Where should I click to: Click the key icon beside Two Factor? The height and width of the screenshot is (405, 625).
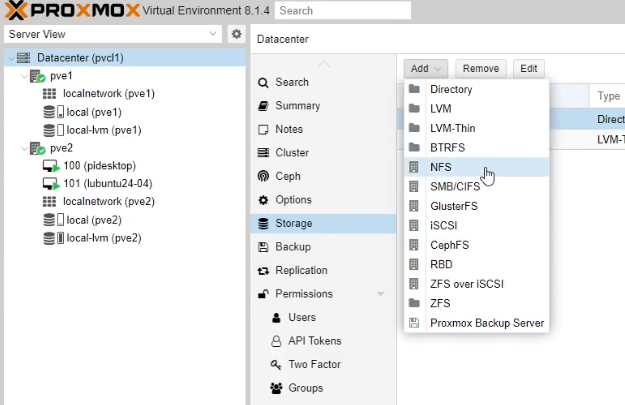click(276, 364)
